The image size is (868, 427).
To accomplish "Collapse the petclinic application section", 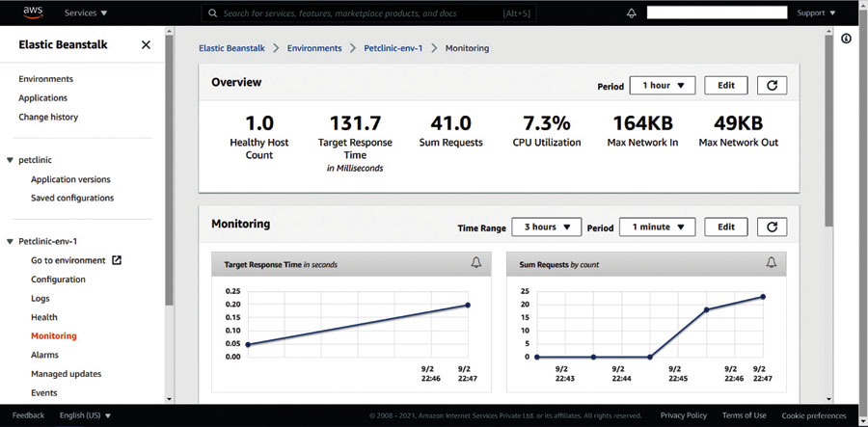I will tap(10, 160).
